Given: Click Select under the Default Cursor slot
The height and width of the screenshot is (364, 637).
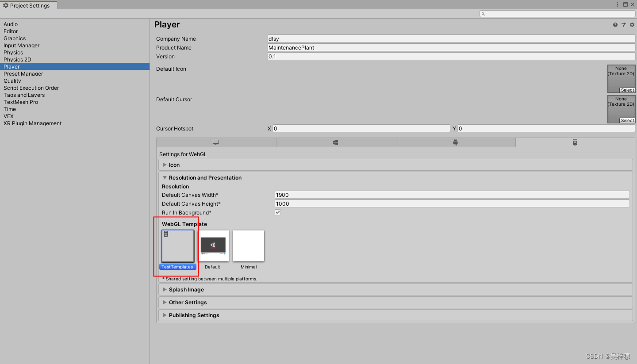Looking at the screenshot, I should pyautogui.click(x=628, y=120).
